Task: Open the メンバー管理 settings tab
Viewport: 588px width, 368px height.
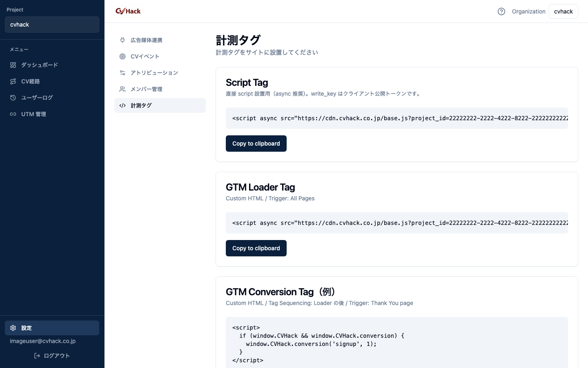Action: point(160,89)
